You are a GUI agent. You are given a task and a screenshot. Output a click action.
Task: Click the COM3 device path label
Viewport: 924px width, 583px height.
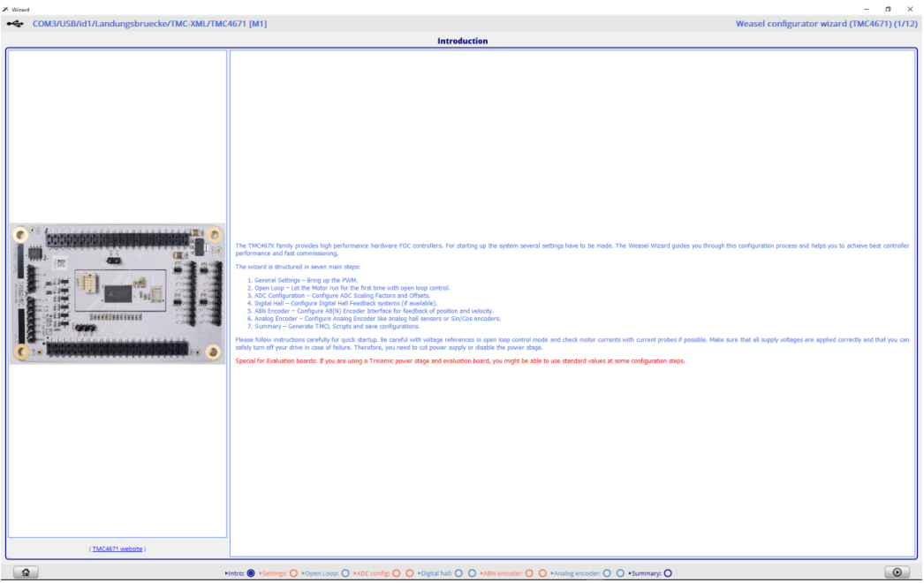click(149, 24)
